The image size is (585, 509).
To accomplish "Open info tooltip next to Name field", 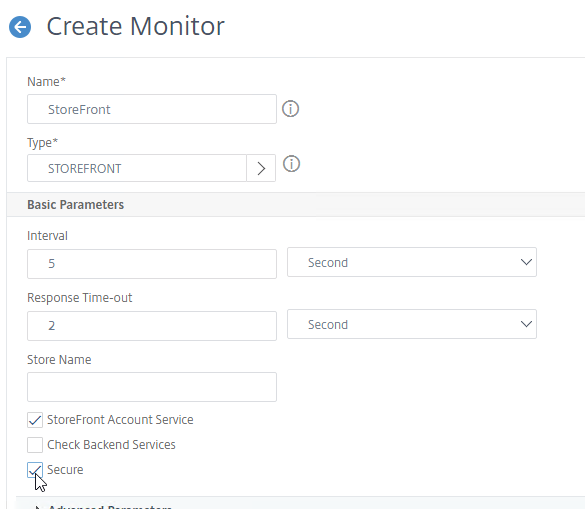I will click(290, 109).
